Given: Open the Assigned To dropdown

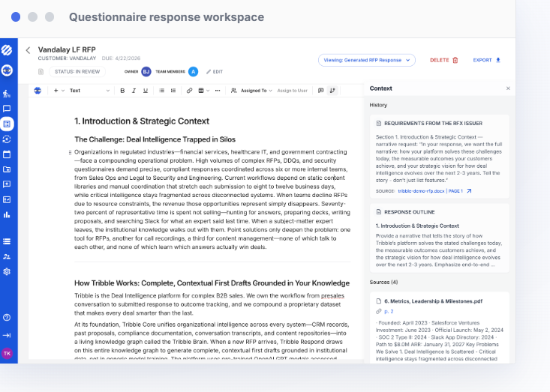Looking at the screenshot, I should click(251, 91).
